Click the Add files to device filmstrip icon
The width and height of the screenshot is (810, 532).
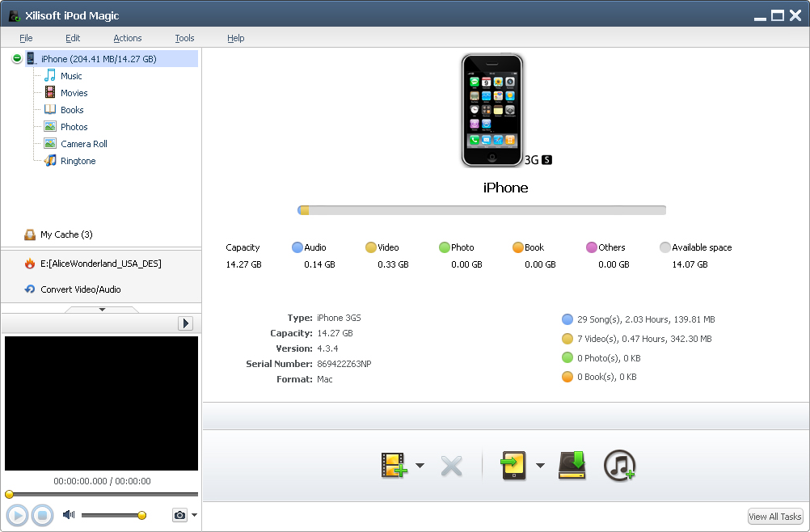click(x=394, y=466)
